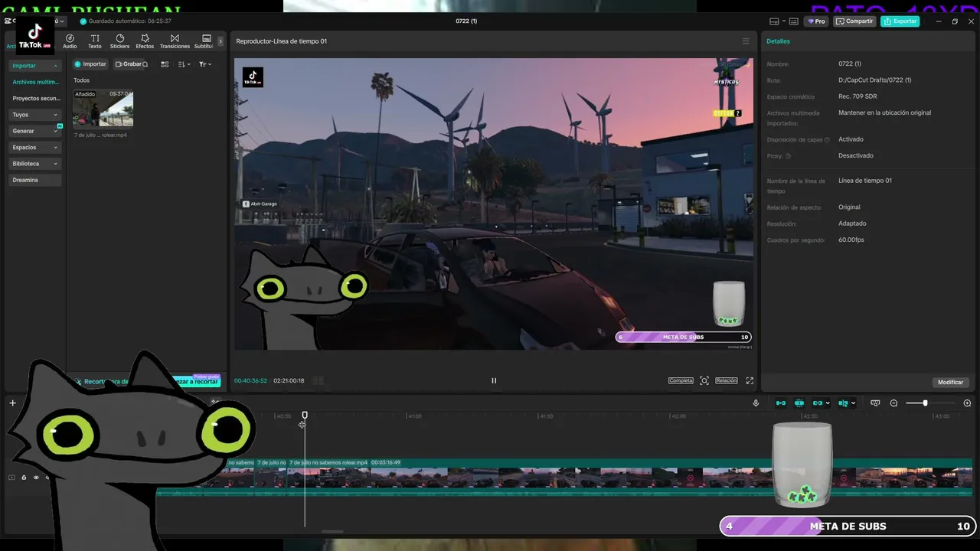
Task: Click the Grabar record button
Action: pos(128,64)
